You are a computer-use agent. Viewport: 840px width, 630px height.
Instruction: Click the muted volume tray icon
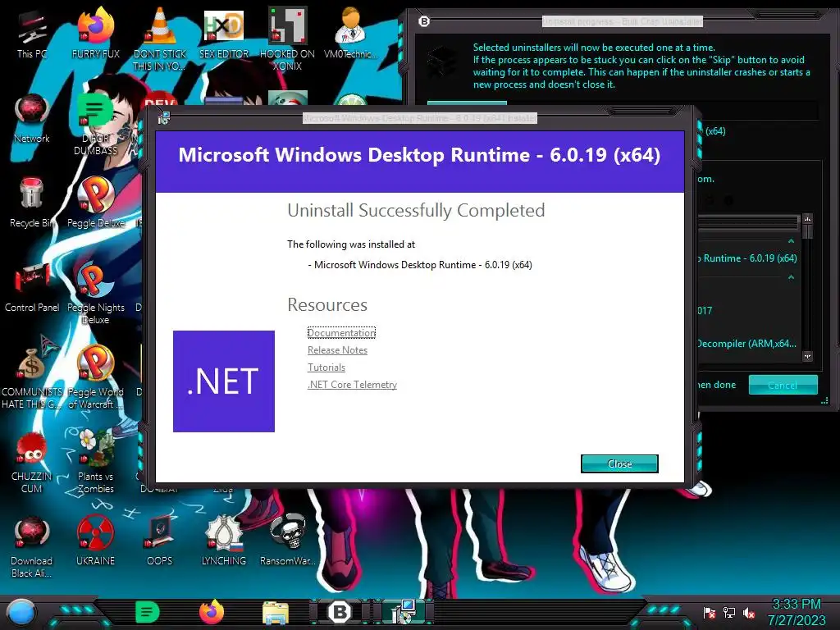748,612
